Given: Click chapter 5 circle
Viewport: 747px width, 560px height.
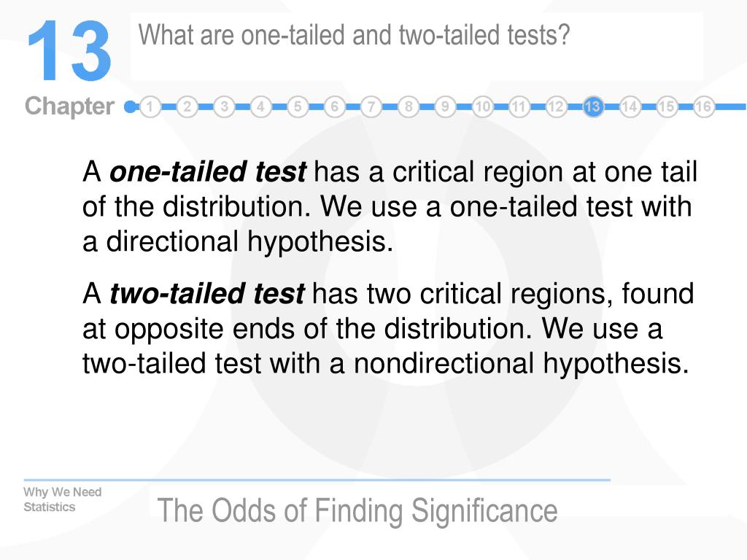Looking at the screenshot, I should (298, 106).
